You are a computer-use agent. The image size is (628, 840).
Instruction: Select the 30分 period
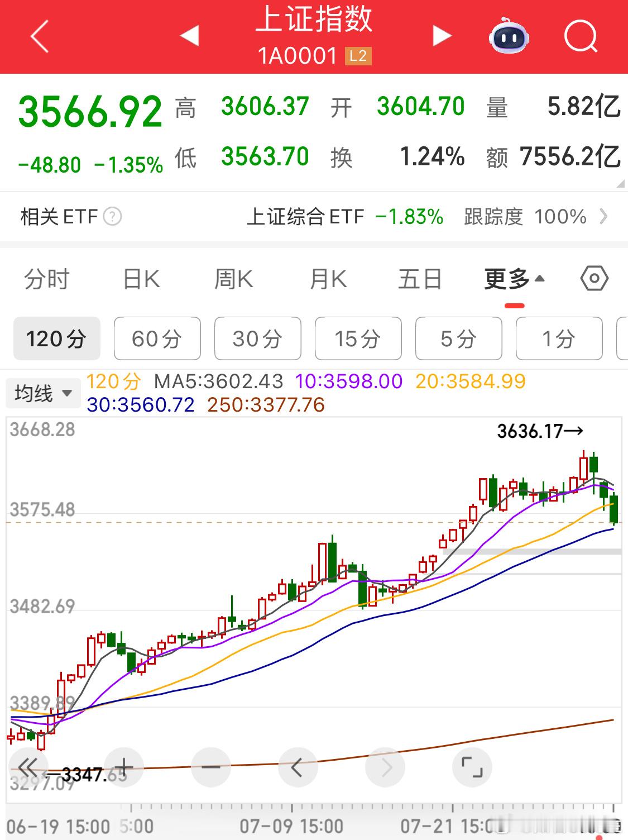[x=258, y=338]
